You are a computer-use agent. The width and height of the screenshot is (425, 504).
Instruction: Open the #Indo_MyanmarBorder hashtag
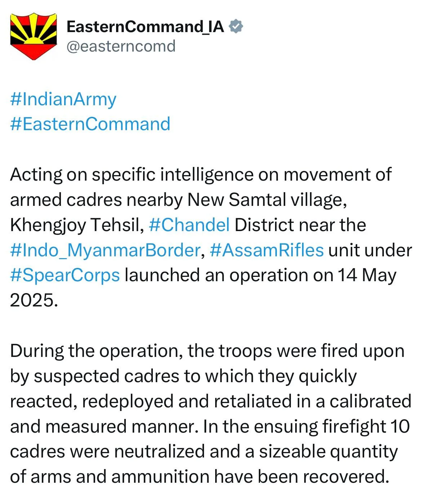point(105,250)
